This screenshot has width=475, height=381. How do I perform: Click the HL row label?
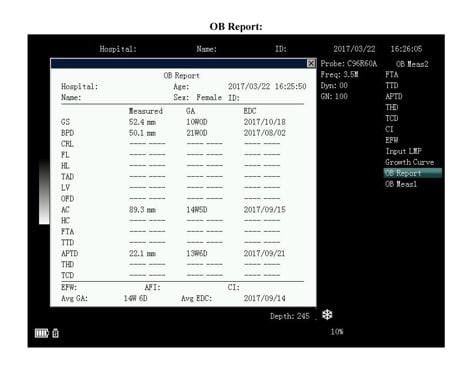(x=65, y=166)
